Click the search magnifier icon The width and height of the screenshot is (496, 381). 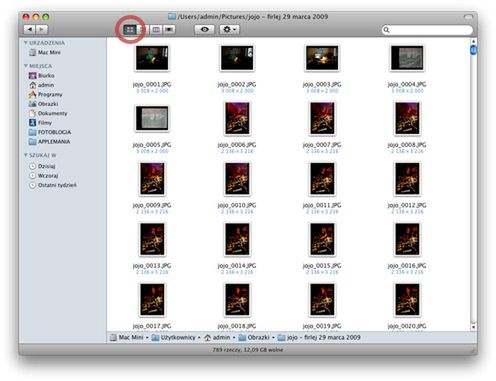(387, 30)
